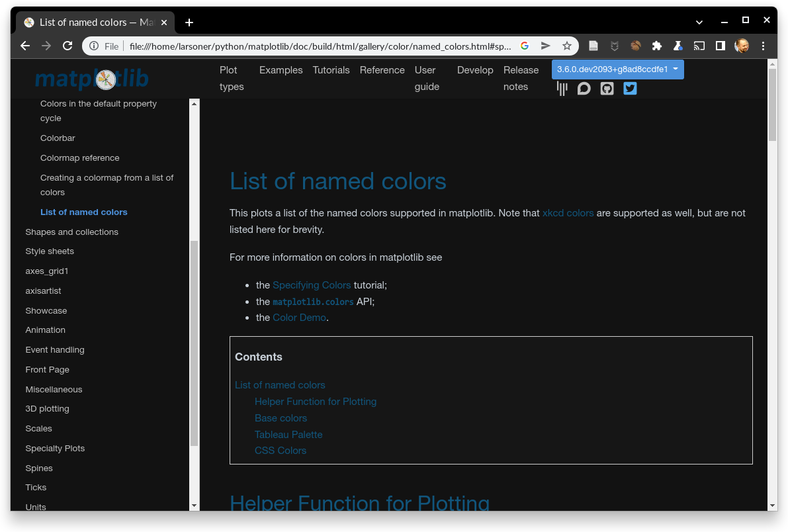
Task: Click the brown round extension icon
Action: pyautogui.click(x=636, y=46)
